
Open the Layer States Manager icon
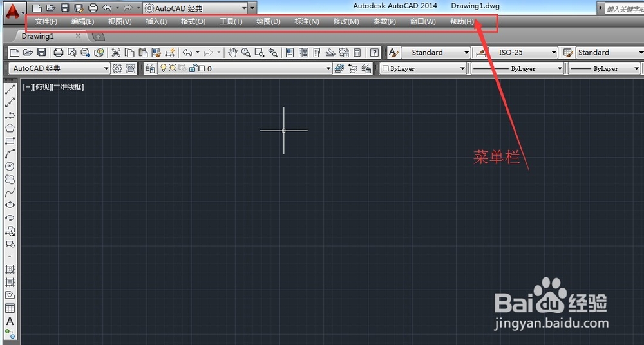coord(366,69)
